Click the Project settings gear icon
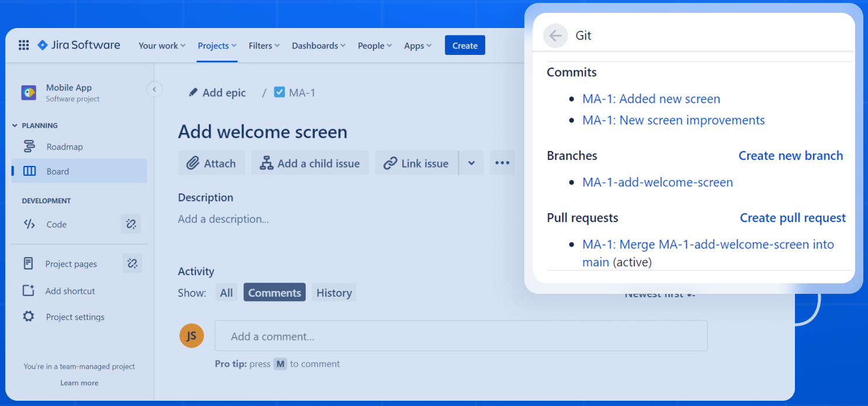Image resolution: width=868 pixels, height=406 pixels. [x=28, y=317]
